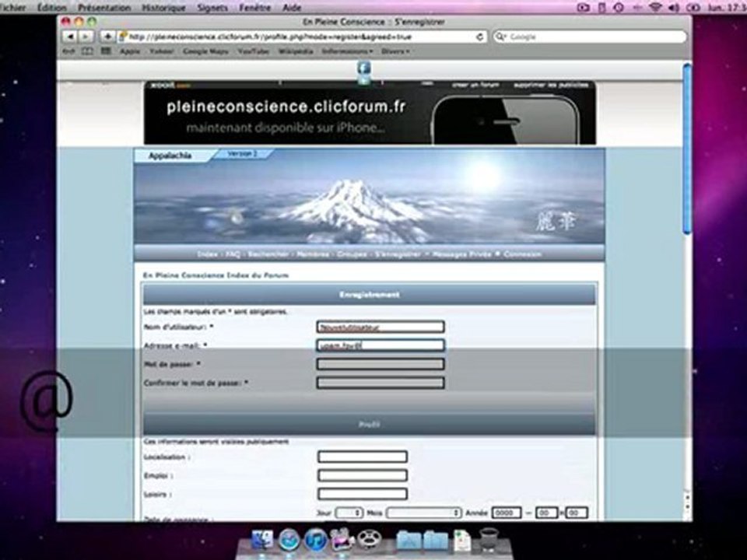Click the camera recording icon in menu bar
747x560 pixels.
[x=583, y=7]
